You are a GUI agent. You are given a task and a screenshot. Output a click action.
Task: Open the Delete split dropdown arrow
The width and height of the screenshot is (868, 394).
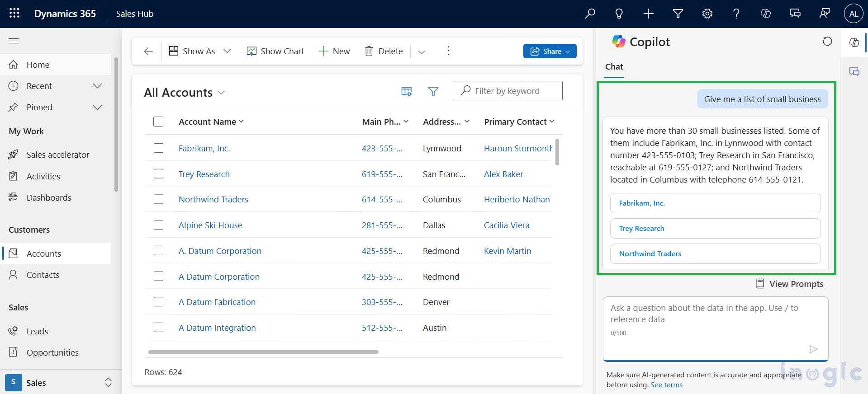[x=422, y=52]
